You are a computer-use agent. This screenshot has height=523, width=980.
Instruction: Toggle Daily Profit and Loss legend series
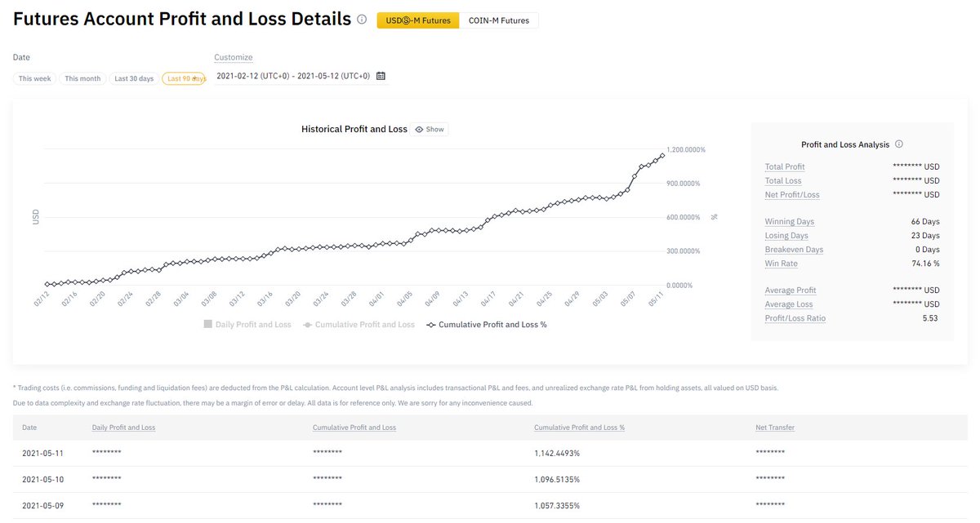click(x=247, y=324)
